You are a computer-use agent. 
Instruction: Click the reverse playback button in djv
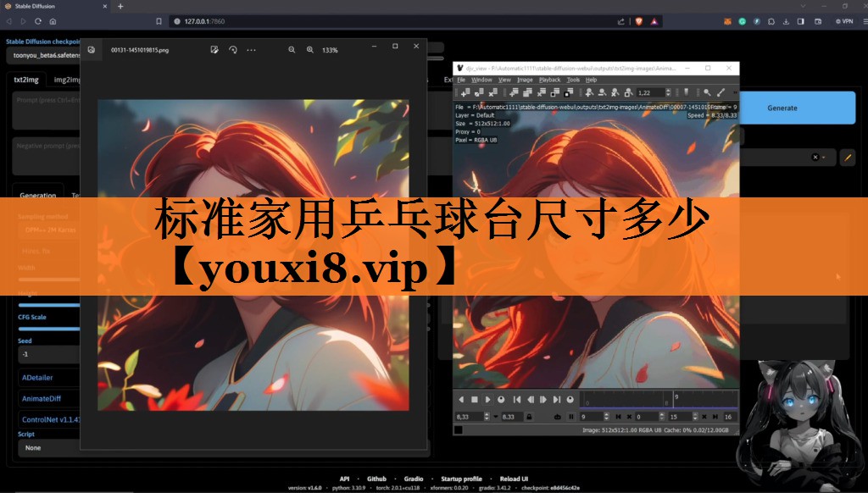[x=461, y=400]
